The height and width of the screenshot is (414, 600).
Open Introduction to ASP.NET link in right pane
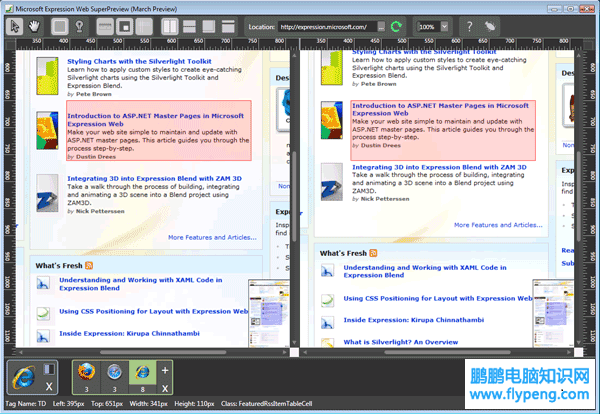point(440,109)
